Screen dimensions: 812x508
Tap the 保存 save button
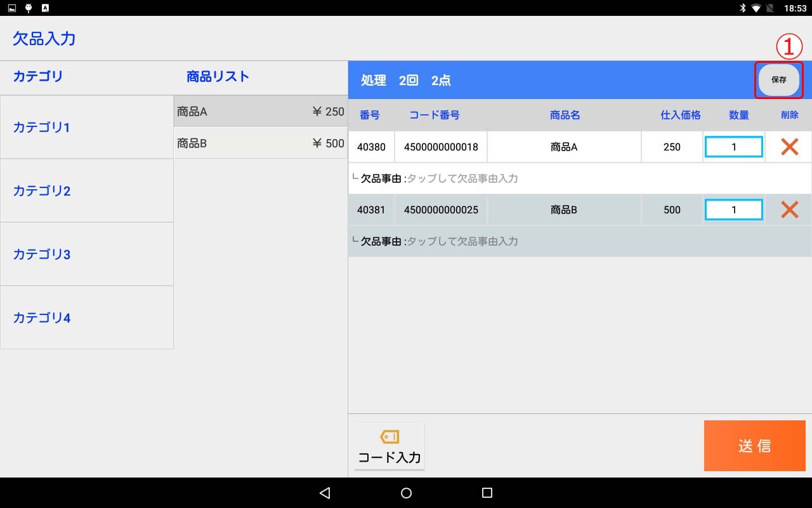(778, 80)
